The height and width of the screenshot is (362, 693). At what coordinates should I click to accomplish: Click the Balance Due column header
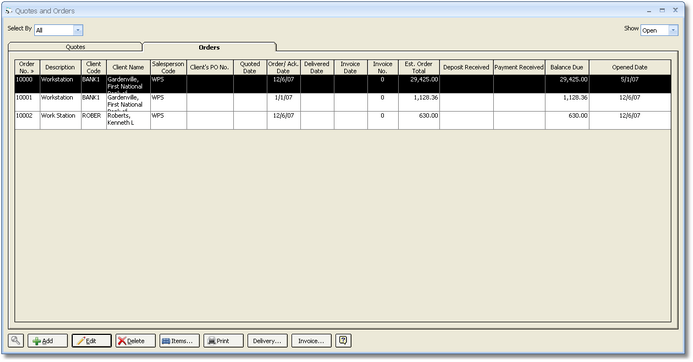click(567, 67)
